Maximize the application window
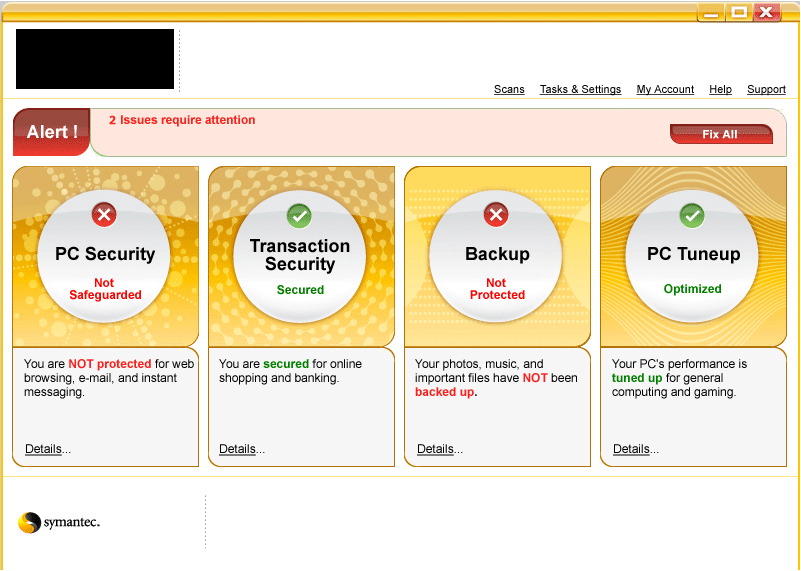This screenshot has width=801, height=571. [739, 12]
